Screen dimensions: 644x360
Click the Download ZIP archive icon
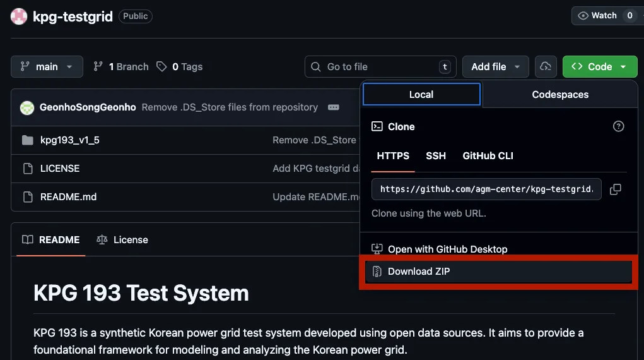click(x=377, y=271)
